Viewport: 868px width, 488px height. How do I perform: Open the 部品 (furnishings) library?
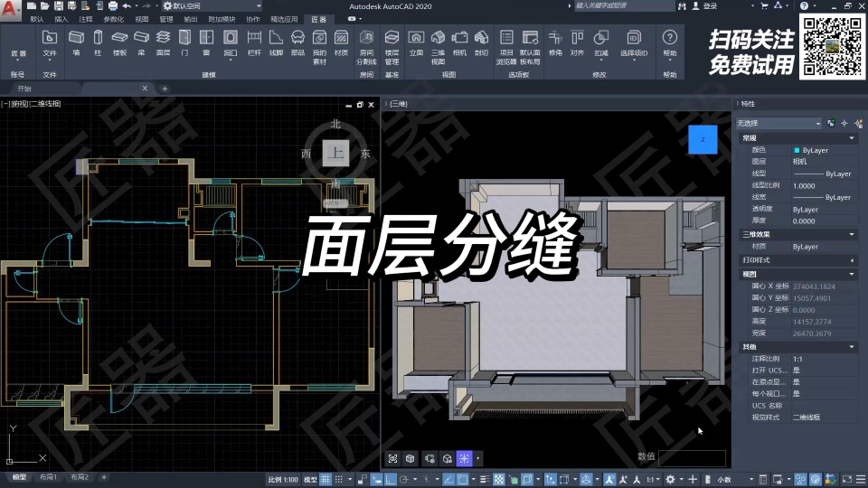tap(297, 43)
